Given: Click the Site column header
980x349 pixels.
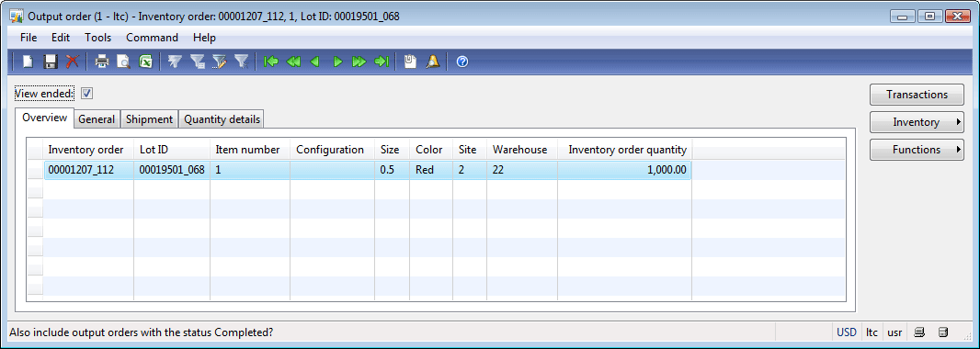Looking at the screenshot, I should tap(470, 150).
